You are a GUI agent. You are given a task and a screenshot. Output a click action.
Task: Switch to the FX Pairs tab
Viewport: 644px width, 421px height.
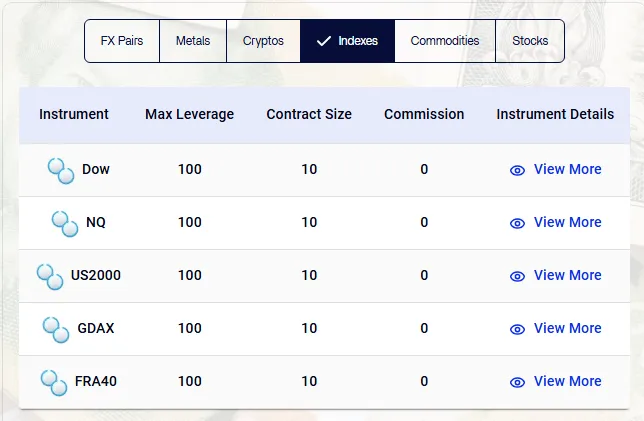(122, 41)
